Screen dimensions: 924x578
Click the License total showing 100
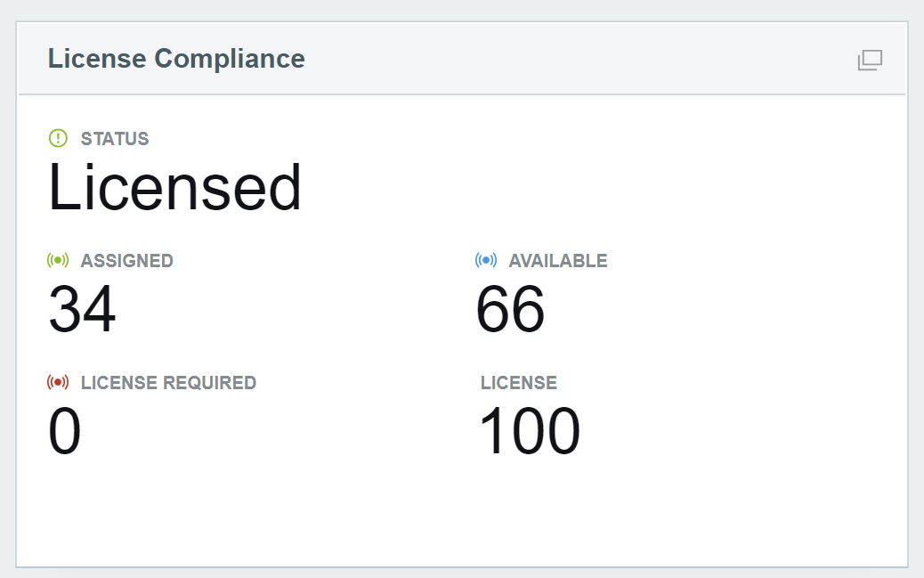coord(530,431)
